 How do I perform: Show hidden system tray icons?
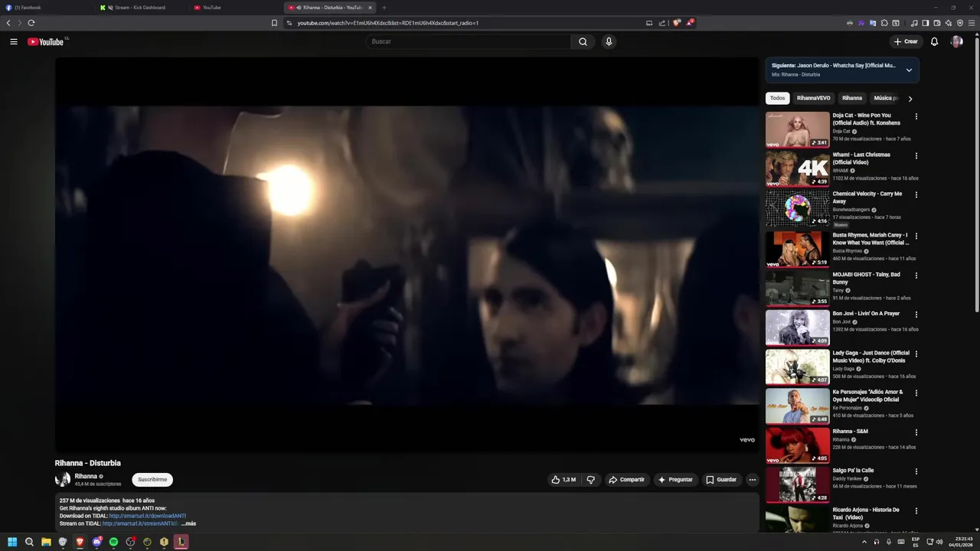pyautogui.click(x=864, y=542)
